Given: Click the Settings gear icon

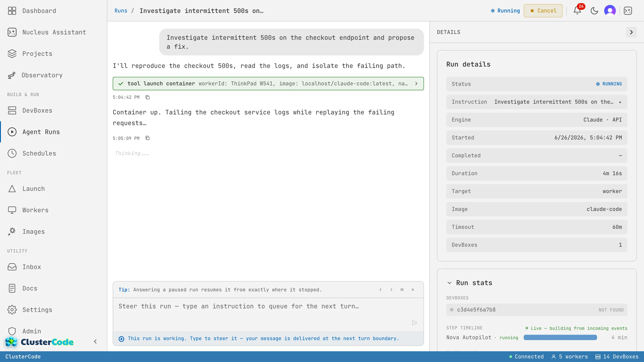Looking at the screenshot, I should [12, 310].
